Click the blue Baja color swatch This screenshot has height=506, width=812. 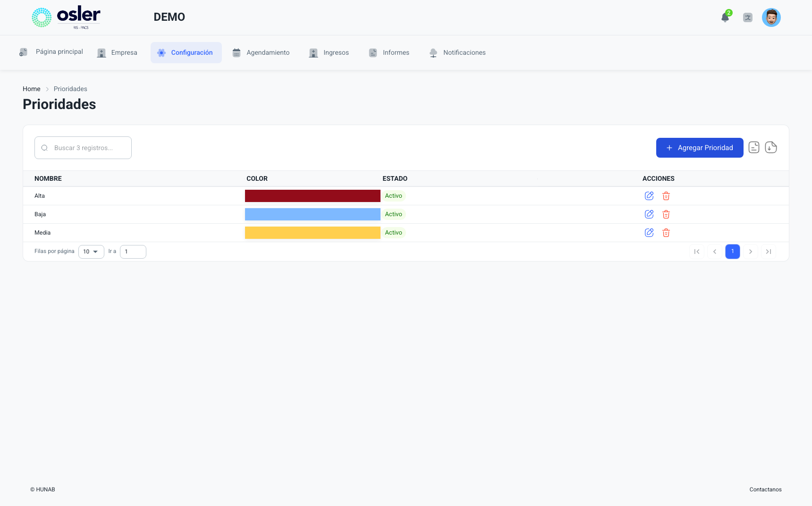coord(313,214)
